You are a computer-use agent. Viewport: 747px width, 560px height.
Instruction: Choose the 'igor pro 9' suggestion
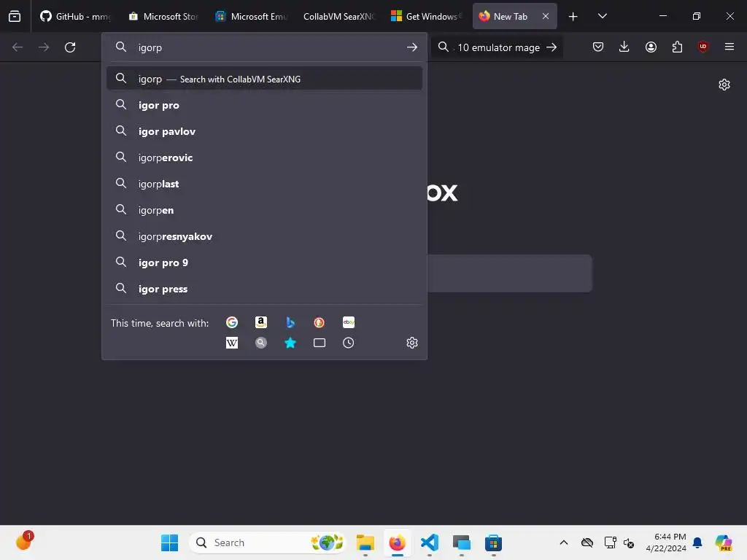(264, 262)
